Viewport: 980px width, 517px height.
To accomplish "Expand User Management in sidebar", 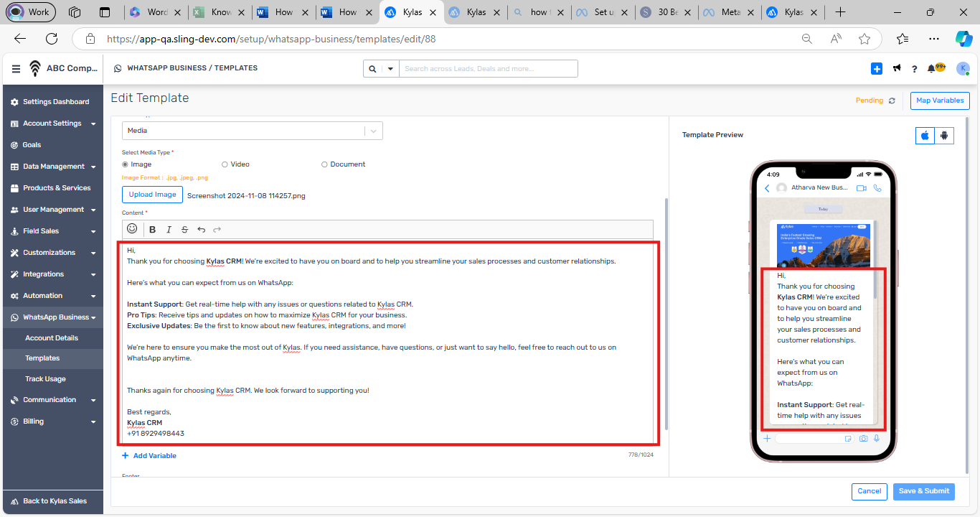I will (x=53, y=210).
